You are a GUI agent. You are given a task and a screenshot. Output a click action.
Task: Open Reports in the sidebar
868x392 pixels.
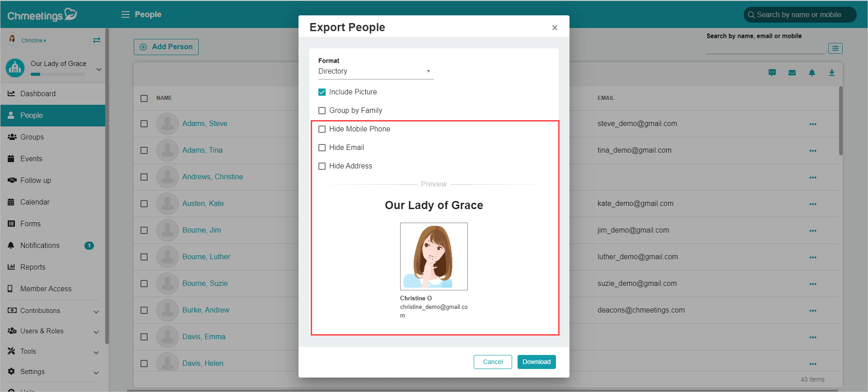[x=53, y=267]
